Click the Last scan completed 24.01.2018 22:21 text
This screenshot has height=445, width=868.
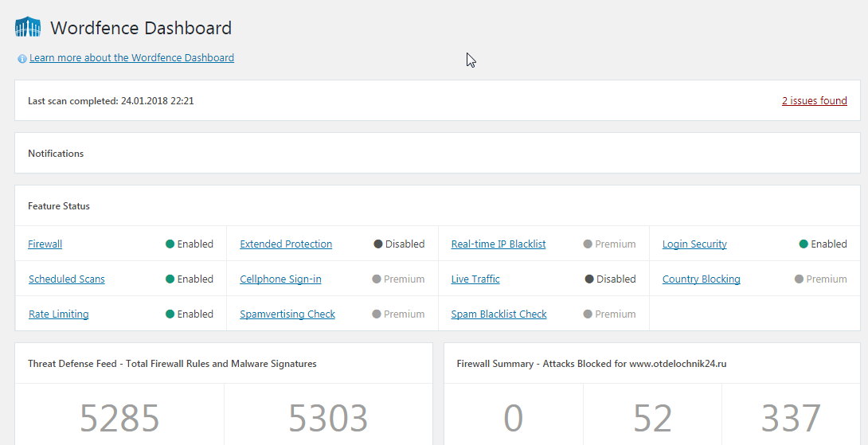pos(111,101)
